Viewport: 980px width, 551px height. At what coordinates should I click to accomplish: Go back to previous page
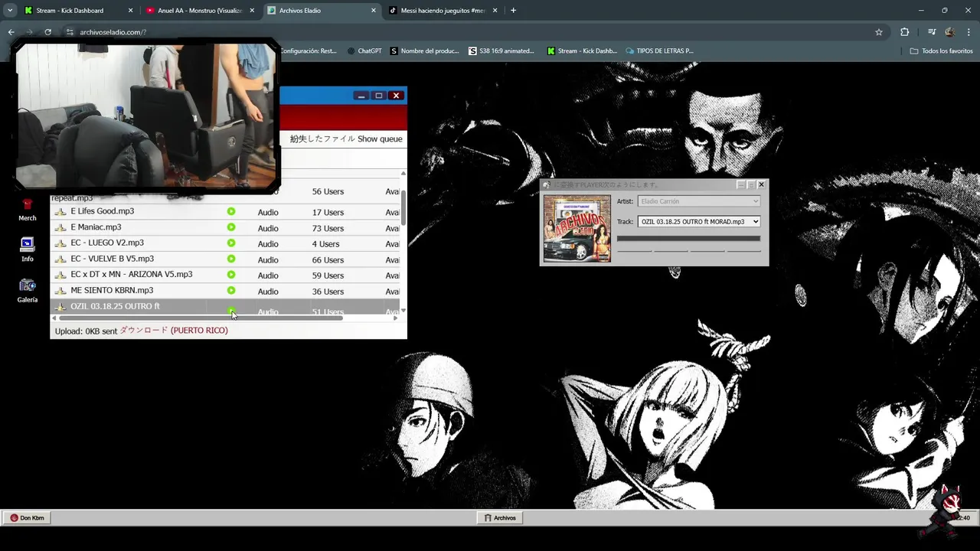11,32
